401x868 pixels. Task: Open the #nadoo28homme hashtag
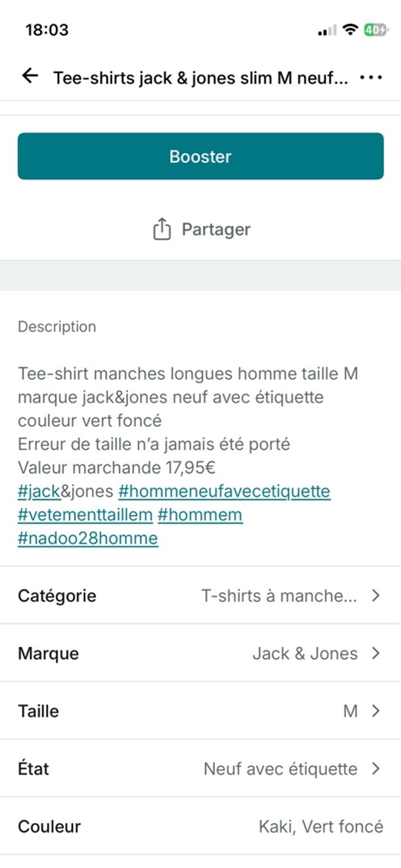[x=88, y=539]
